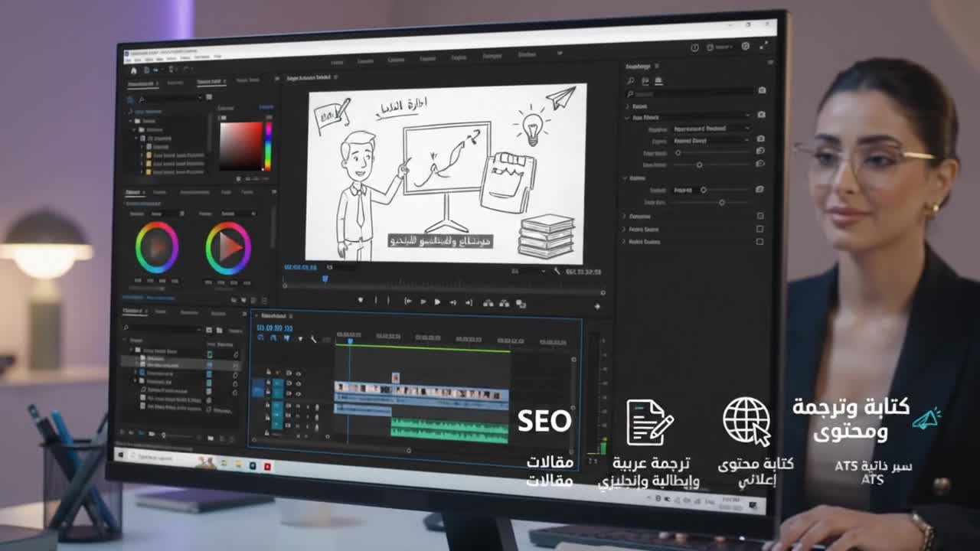This screenshot has height=551, width=980.
Task: Click the rainbow hue strip beside the color picker
Action: click(x=268, y=145)
